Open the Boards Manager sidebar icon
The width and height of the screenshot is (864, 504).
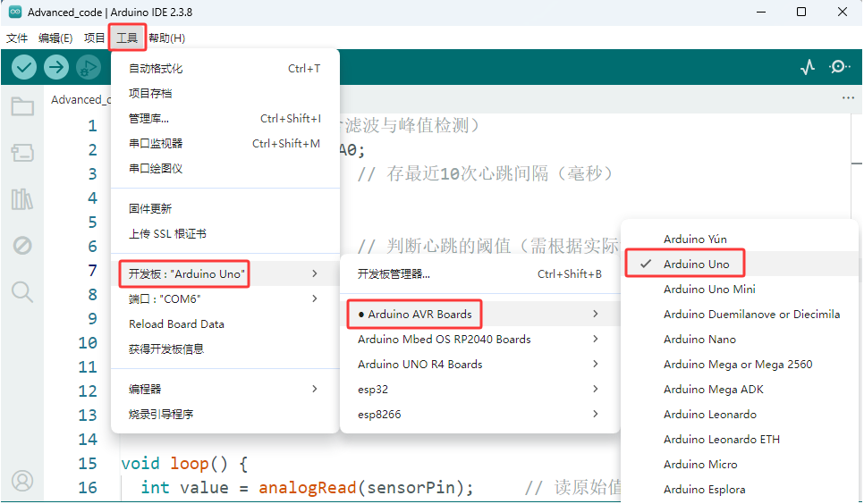22,153
